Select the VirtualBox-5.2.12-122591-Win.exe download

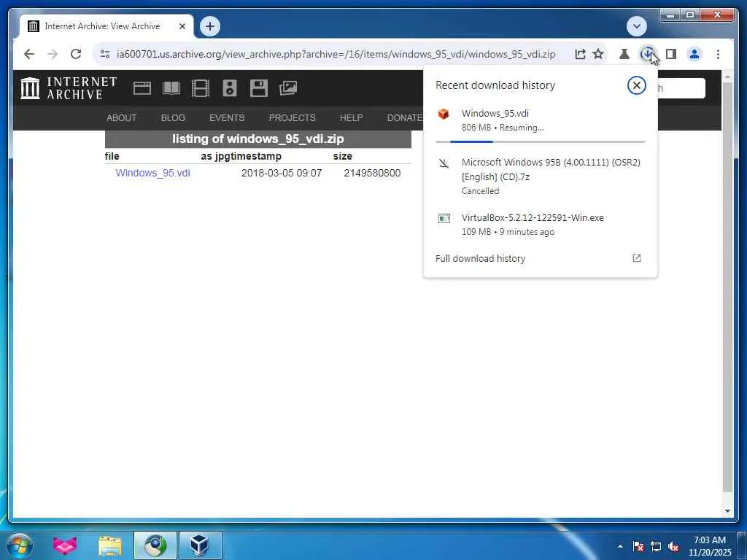point(541,225)
